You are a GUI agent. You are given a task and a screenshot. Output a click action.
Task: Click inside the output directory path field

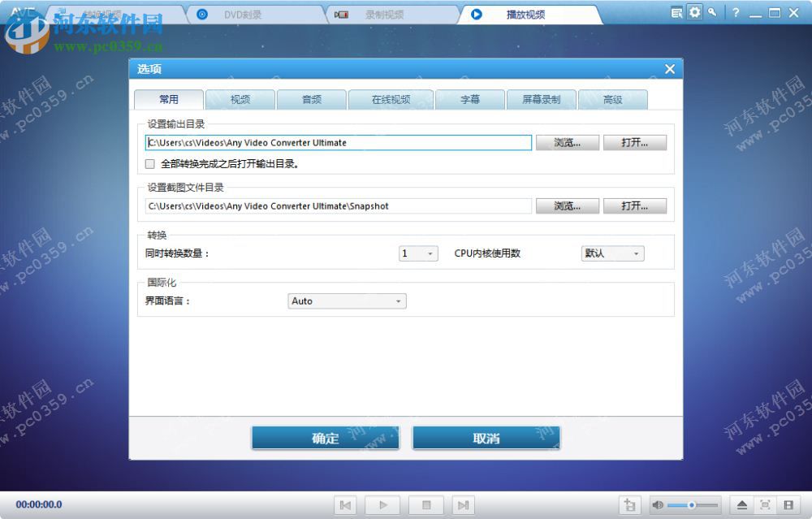339,142
